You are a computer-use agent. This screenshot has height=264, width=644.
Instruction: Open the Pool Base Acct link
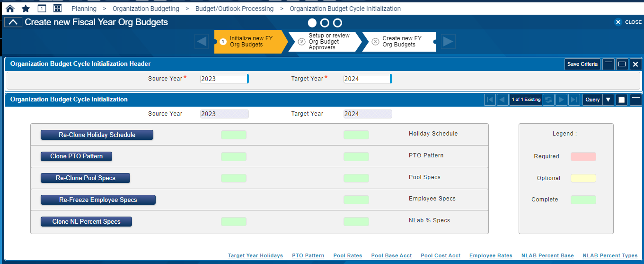click(391, 255)
